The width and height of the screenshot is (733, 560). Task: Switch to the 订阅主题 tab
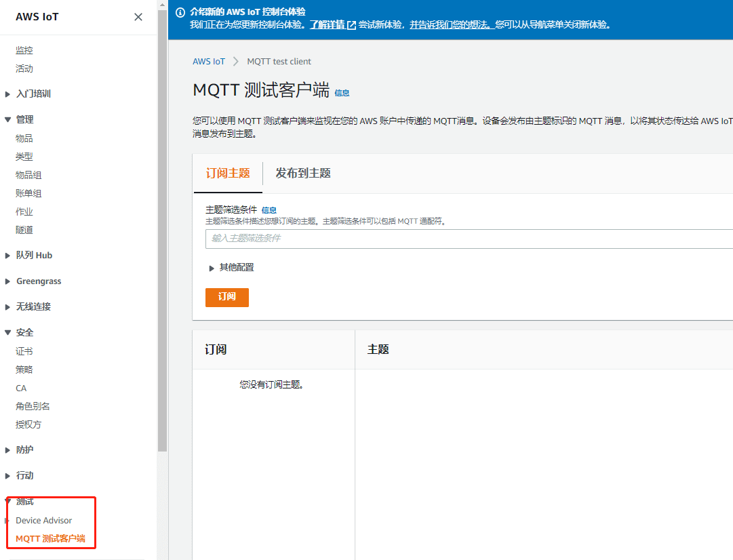[228, 173]
